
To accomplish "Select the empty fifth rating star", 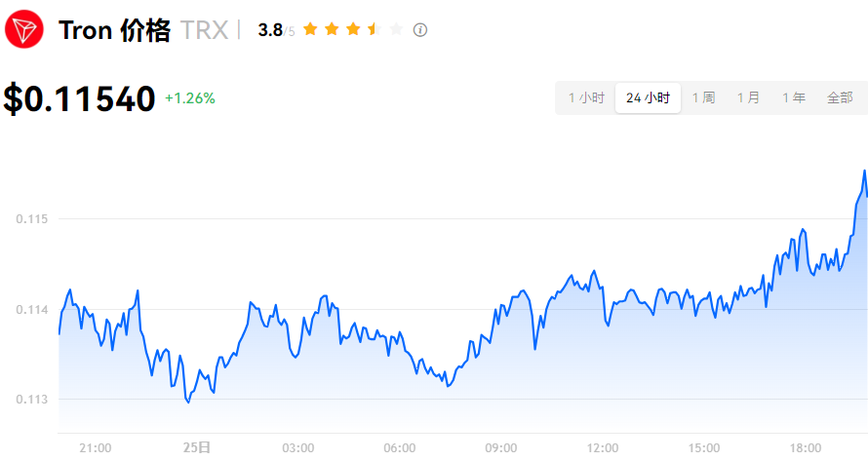I will pyautogui.click(x=395, y=29).
